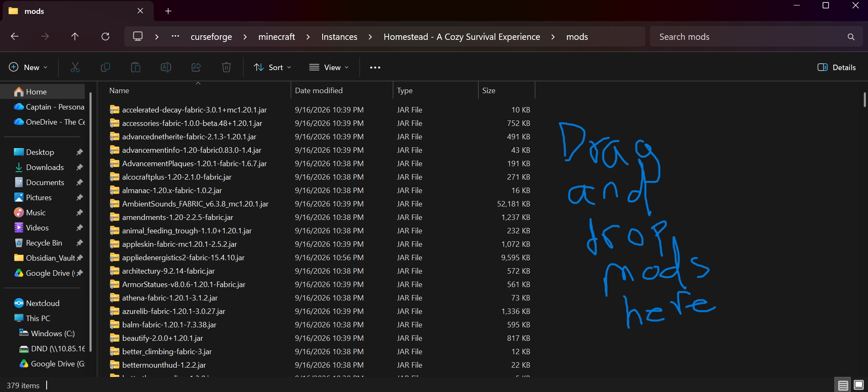Open the See more ellipsis menu
The image size is (868, 392).
coord(375,67)
